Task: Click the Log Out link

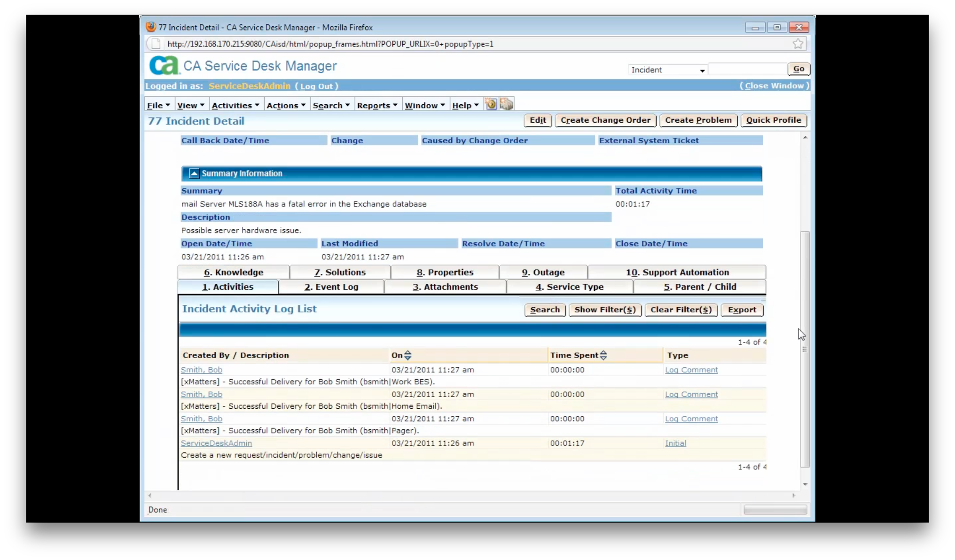Action: pos(316,86)
